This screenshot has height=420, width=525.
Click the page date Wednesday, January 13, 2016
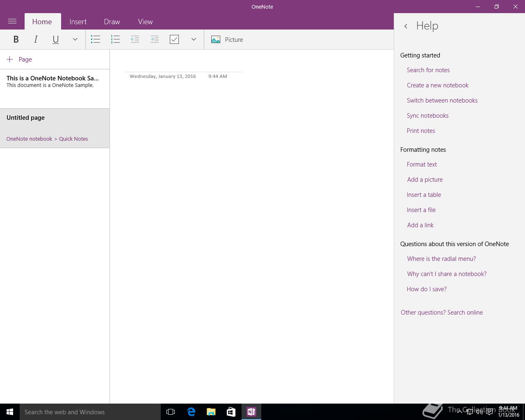162,76
